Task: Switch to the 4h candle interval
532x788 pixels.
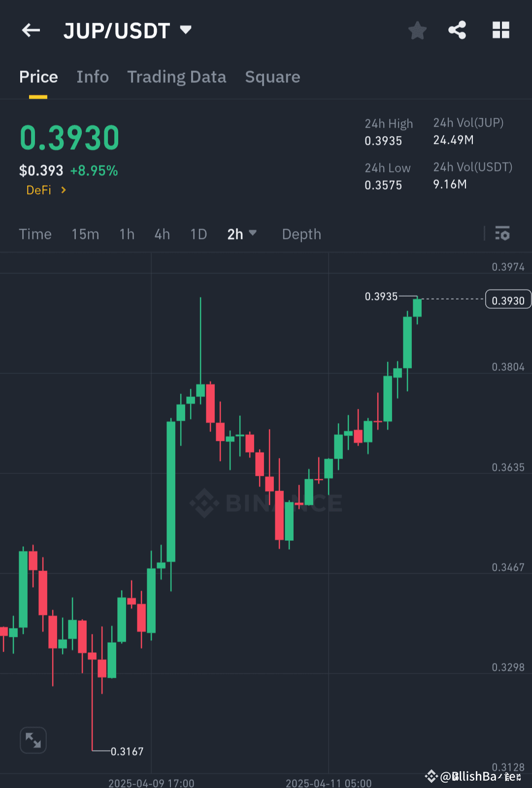Action: click(162, 234)
